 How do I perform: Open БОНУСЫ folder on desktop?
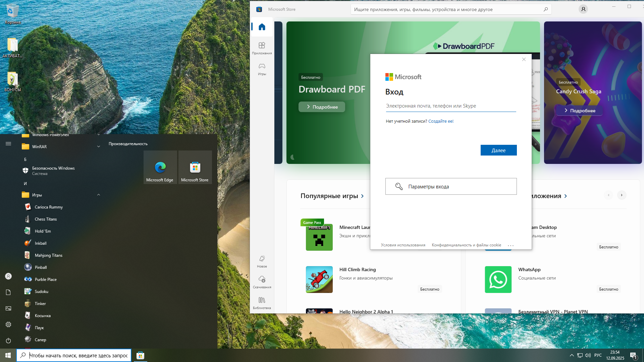coord(12,82)
